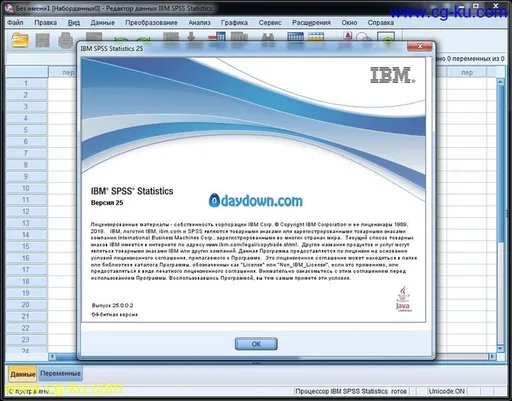Image resolution: width=512 pixels, height=401 pixels.
Task: Switch to the Переменные tab
Action: 60,374
